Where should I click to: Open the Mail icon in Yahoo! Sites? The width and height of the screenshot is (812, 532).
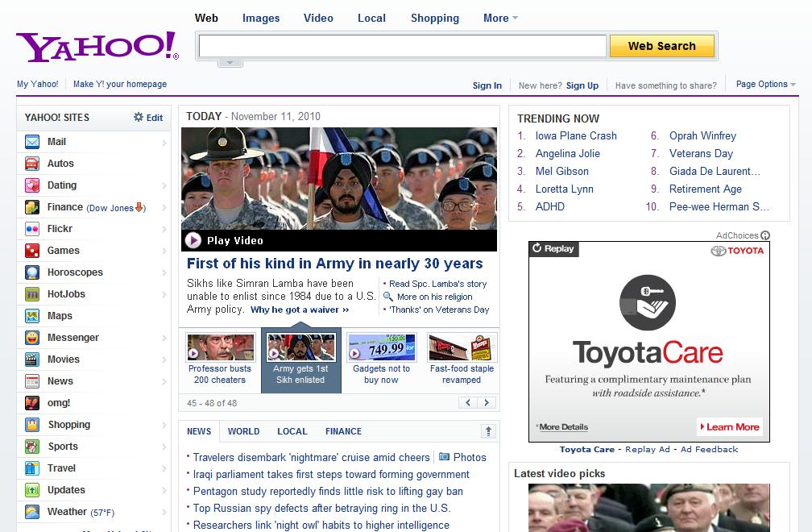32,142
